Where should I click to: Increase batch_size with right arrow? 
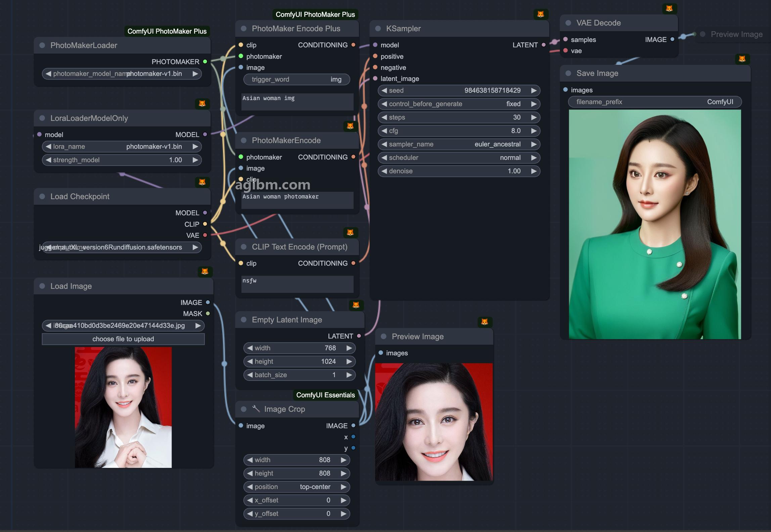tap(349, 375)
